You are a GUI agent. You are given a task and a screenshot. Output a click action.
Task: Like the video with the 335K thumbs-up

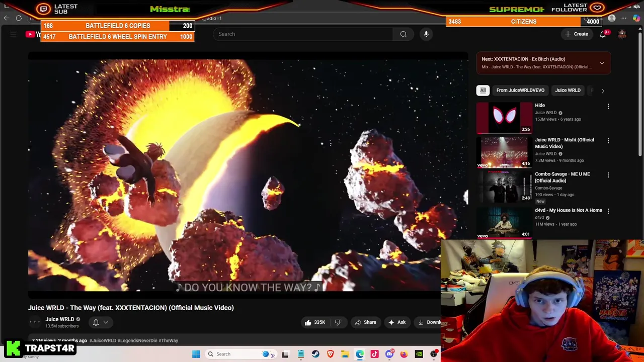click(x=314, y=322)
